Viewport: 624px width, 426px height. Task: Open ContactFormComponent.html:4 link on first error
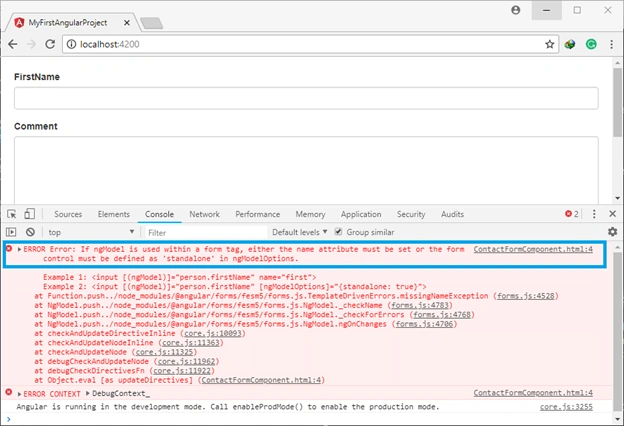(533, 249)
